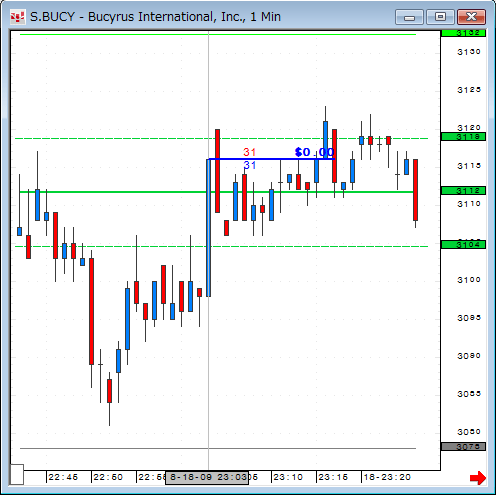Click the 3130 price scale value

point(469,52)
